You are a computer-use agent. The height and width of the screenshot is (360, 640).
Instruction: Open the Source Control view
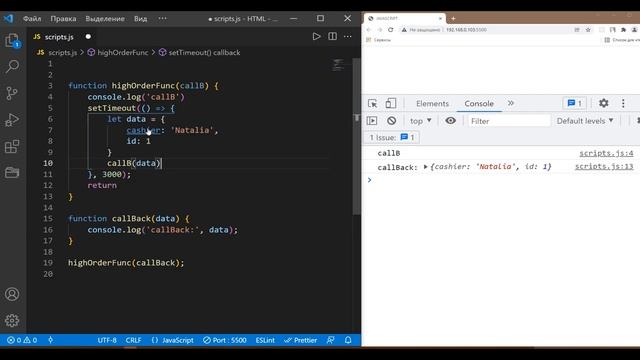(12, 93)
